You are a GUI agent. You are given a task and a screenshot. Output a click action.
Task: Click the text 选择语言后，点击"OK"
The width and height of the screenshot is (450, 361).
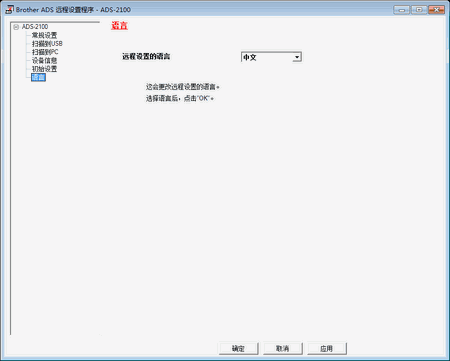click(x=179, y=98)
